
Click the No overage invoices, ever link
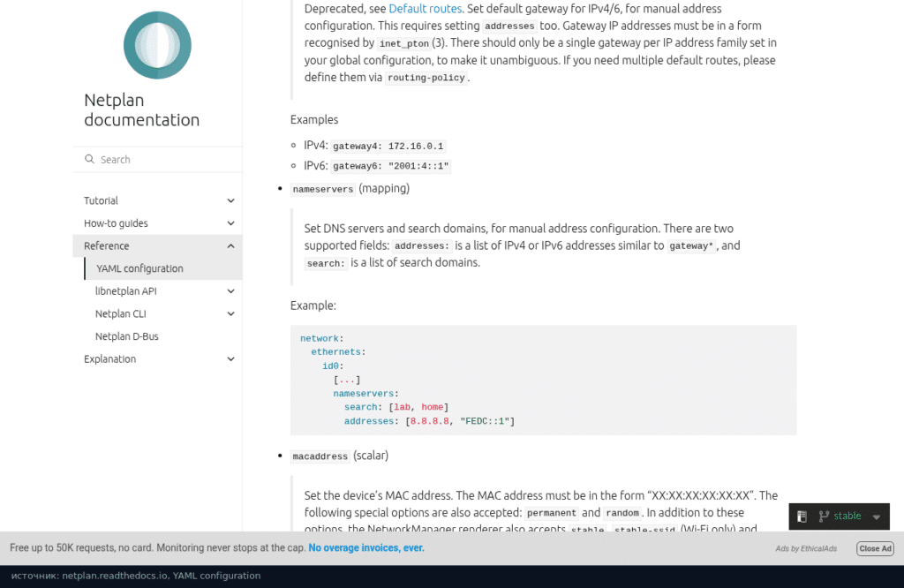click(x=366, y=547)
